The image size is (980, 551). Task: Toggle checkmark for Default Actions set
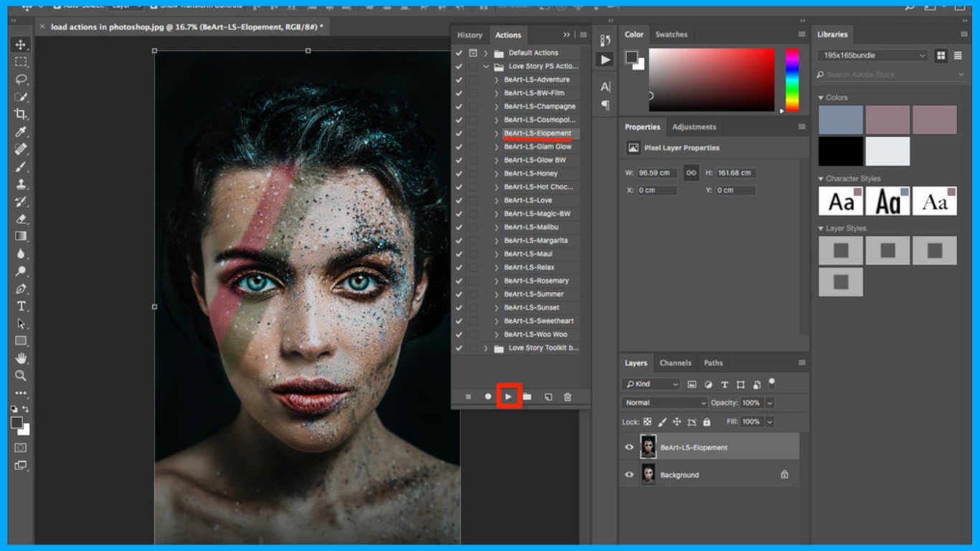pyautogui.click(x=459, y=53)
